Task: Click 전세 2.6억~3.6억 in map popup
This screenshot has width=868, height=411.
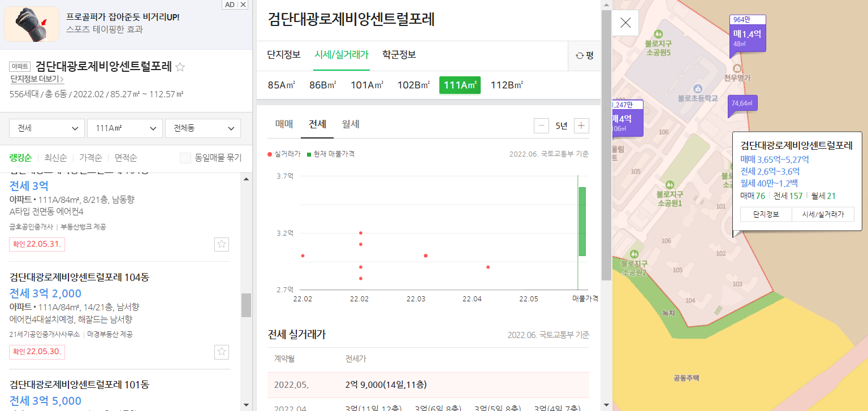Action: point(770,171)
